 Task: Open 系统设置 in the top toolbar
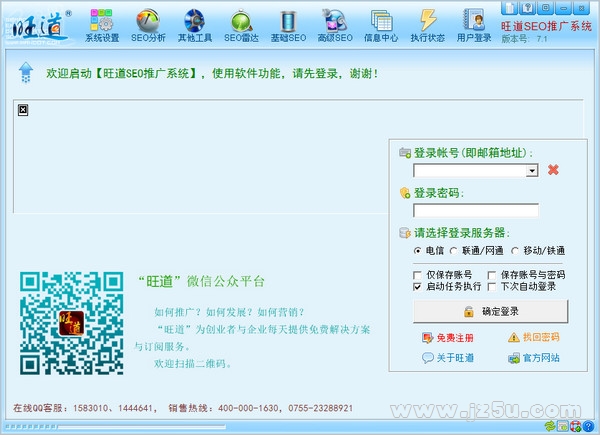click(x=102, y=25)
